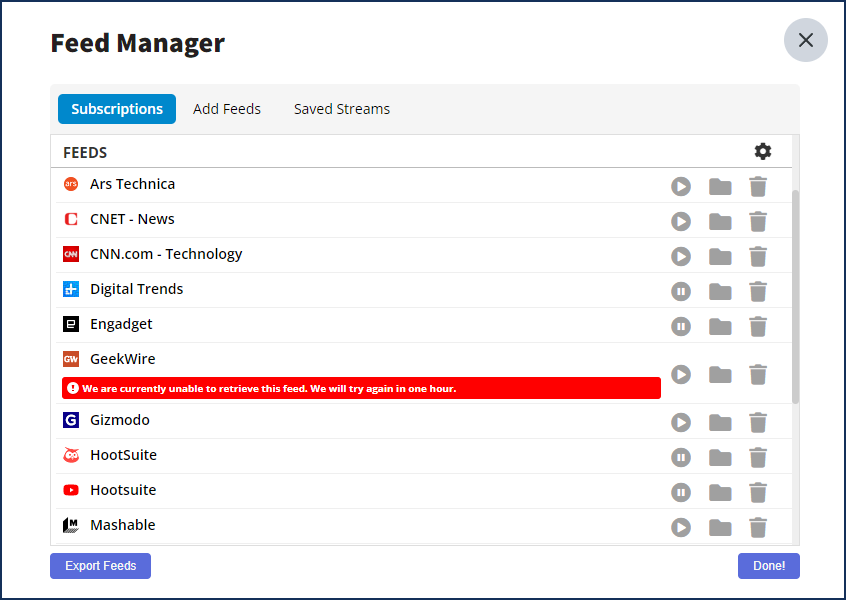Image resolution: width=846 pixels, height=600 pixels.
Task: Close the Feed Manager dialog
Action: 806,40
